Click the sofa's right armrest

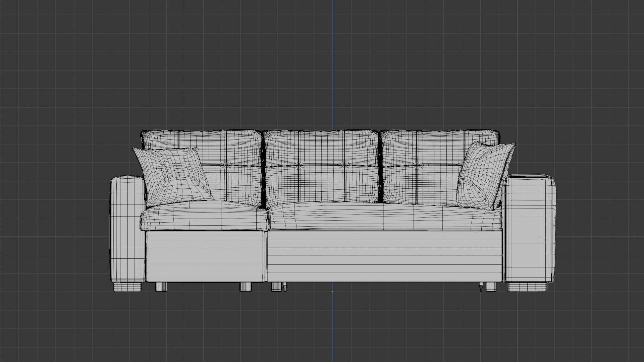pyautogui.click(x=529, y=229)
